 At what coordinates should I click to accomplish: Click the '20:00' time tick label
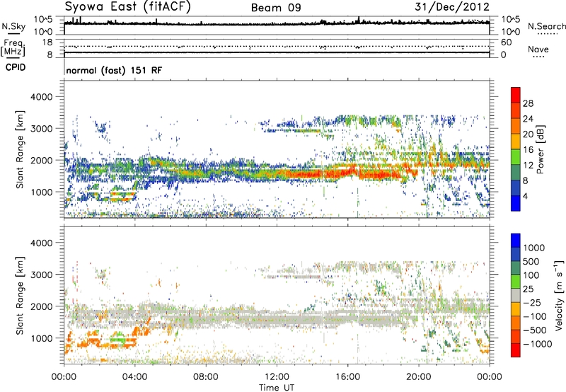418,377
